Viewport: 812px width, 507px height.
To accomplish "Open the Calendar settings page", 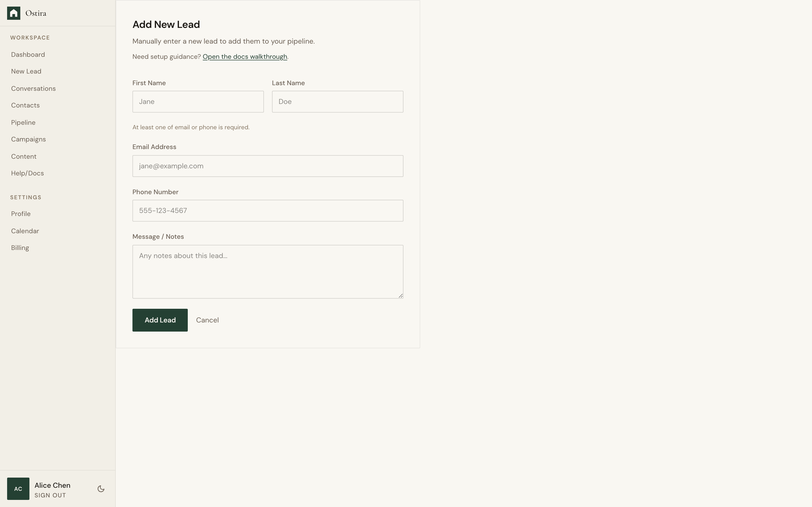I will pos(25,231).
